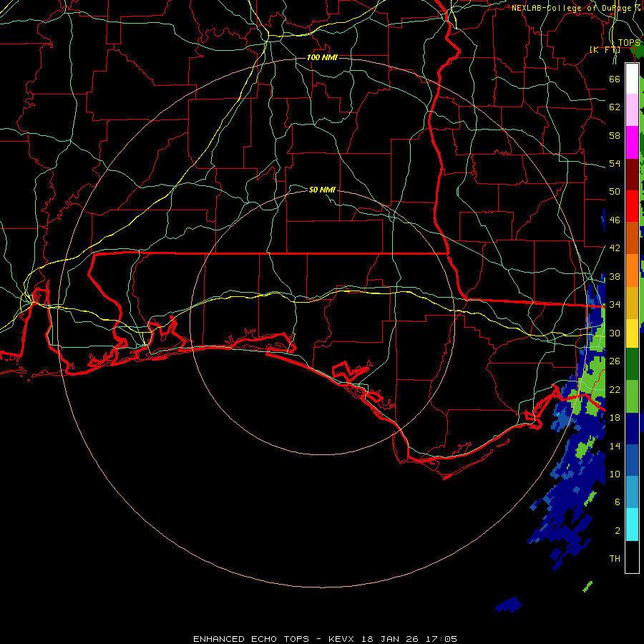This screenshot has width=644, height=644.
Task: Click the '26' legend value
Action: (x=615, y=361)
